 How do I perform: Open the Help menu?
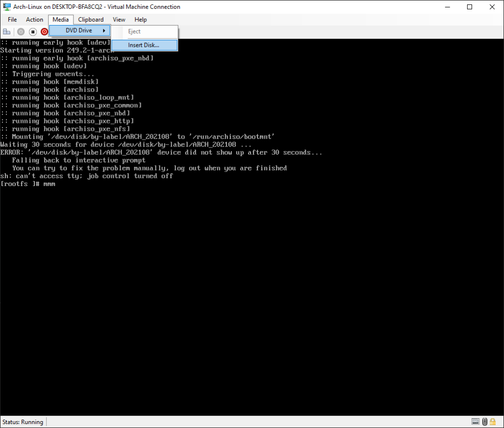[140, 20]
